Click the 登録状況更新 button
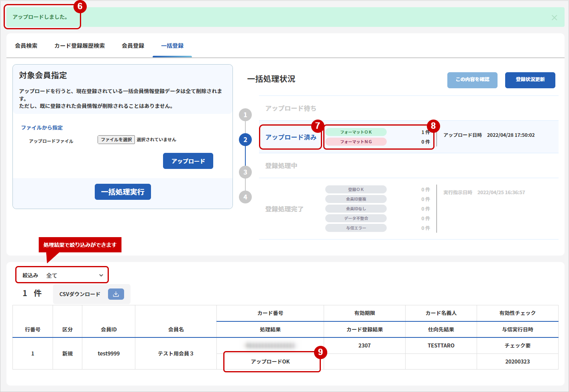 (530, 80)
